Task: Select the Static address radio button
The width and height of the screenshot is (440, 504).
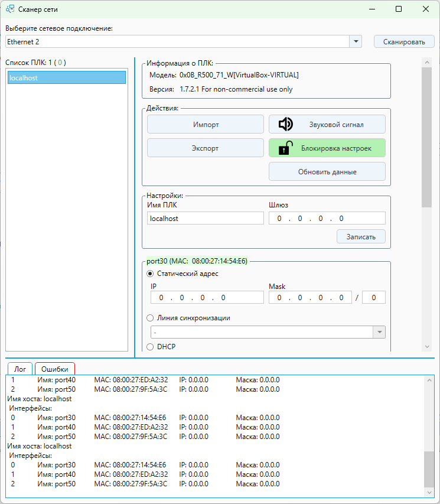Action: 150,274
